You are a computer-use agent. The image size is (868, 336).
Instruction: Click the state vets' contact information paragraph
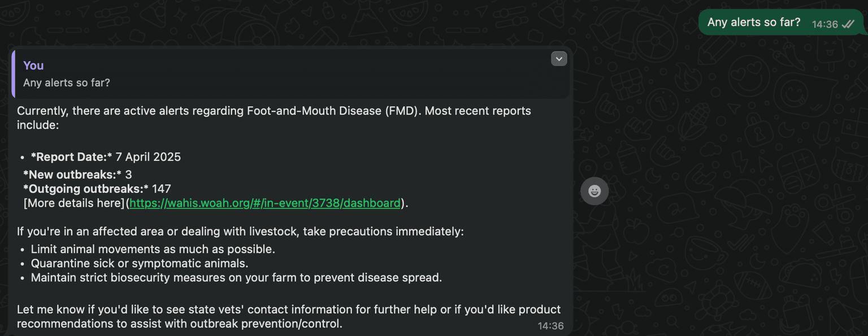(x=289, y=316)
